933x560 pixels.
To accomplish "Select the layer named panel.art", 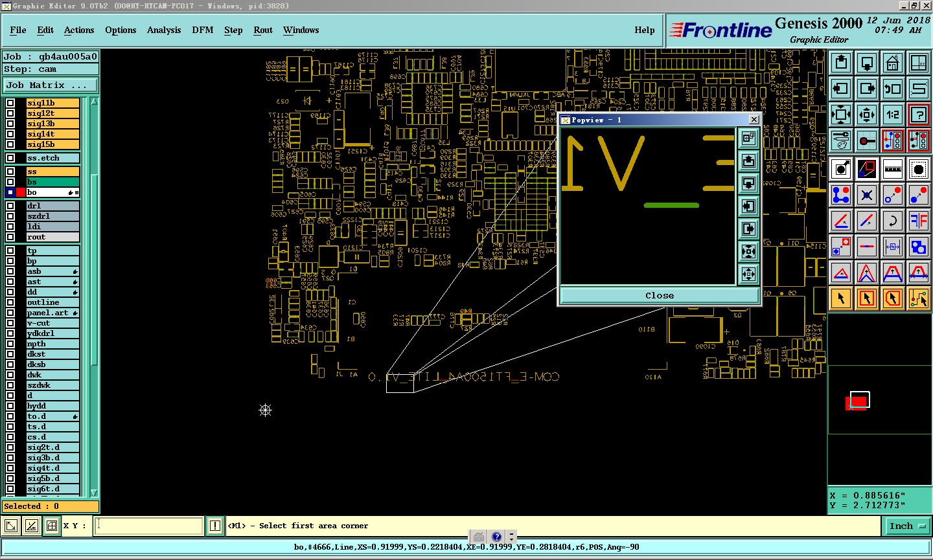I will click(x=52, y=313).
